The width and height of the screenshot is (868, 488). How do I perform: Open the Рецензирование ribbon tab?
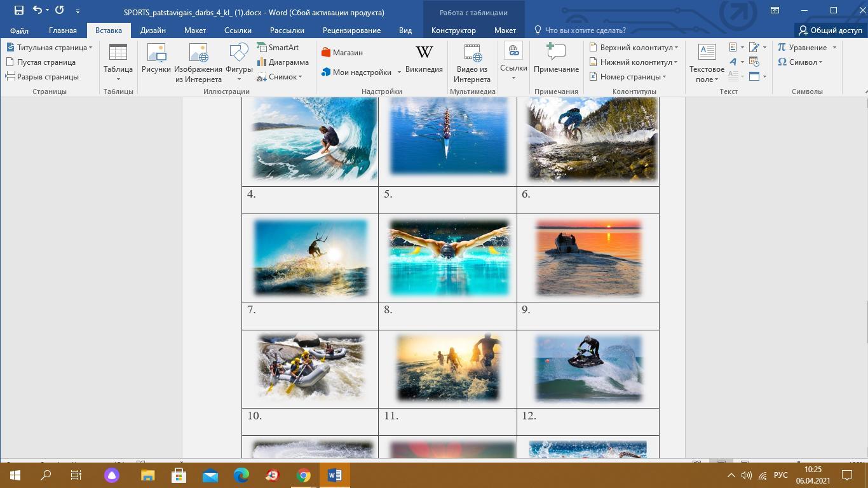click(x=351, y=30)
